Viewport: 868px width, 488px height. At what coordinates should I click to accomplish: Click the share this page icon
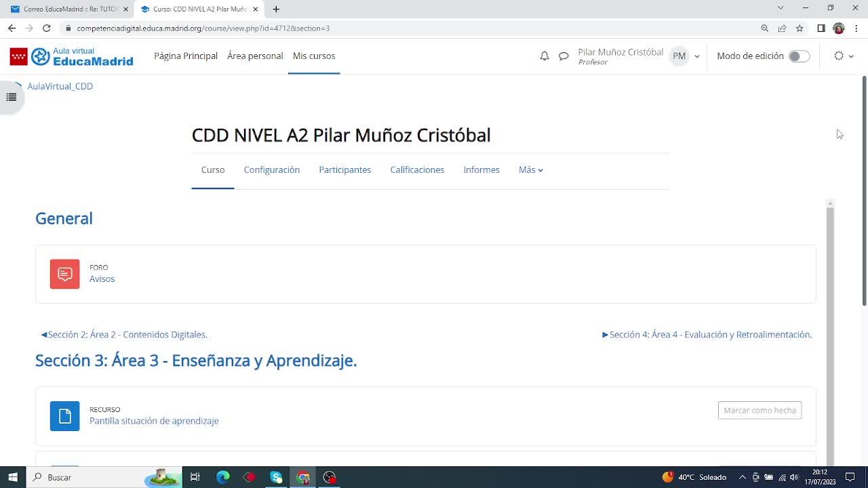783,28
